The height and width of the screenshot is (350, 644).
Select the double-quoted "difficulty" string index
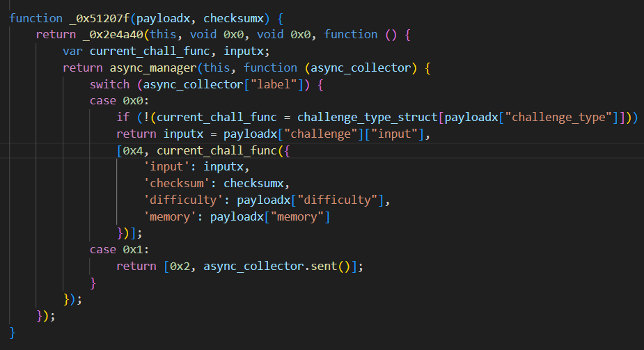point(337,200)
